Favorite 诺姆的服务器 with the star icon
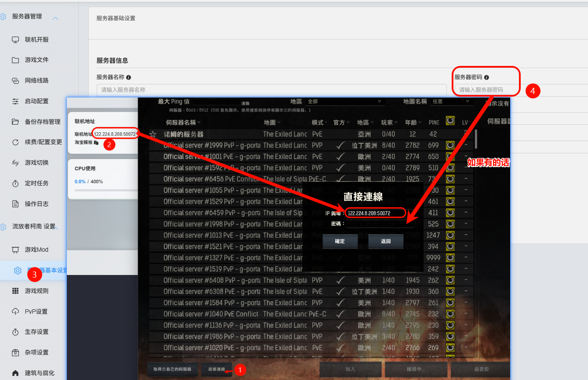The image size is (588, 380). 153,134
